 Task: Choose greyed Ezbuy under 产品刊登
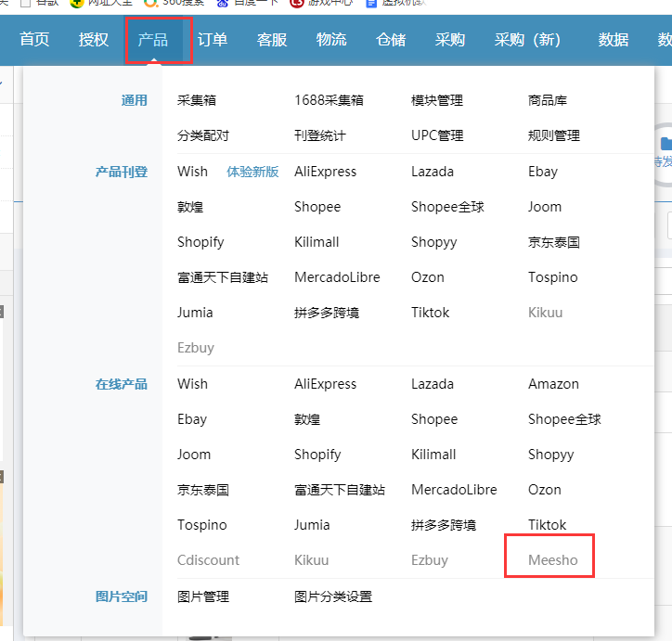(196, 348)
